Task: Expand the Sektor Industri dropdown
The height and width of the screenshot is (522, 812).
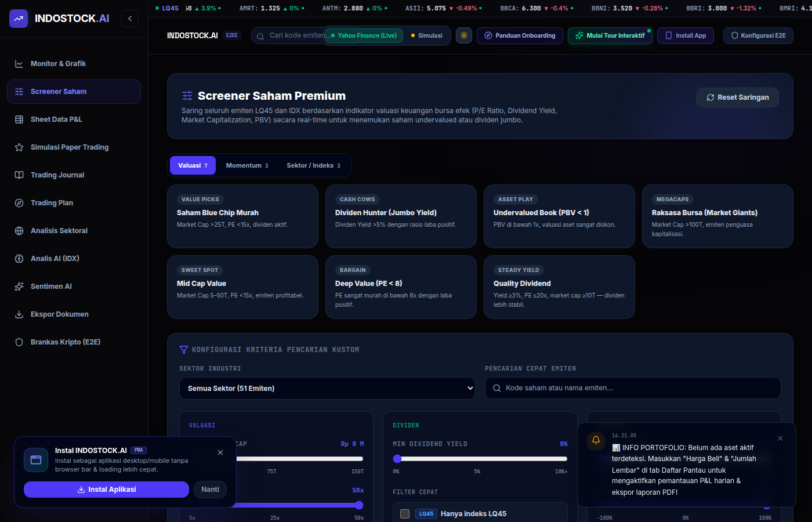Action: (x=327, y=389)
